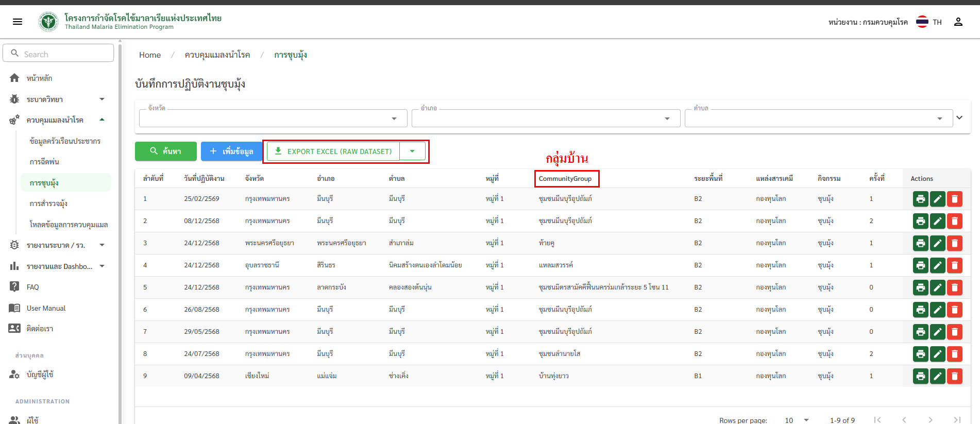The height and width of the screenshot is (424, 980).
Task: Edit the record in row 9
Action: (937, 376)
